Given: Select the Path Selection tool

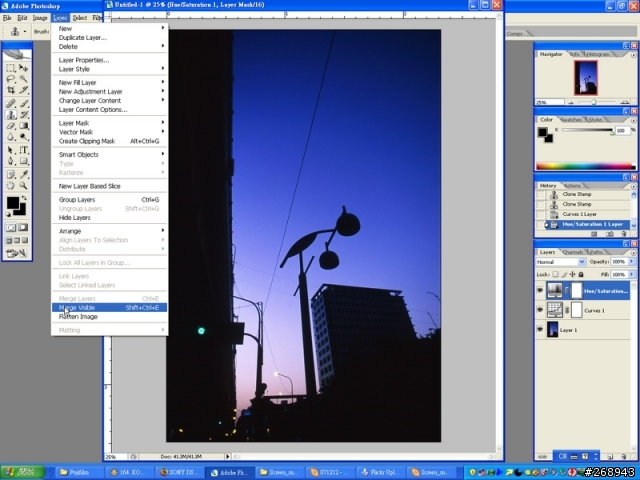Looking at the screenshot, I should (11, 150).
